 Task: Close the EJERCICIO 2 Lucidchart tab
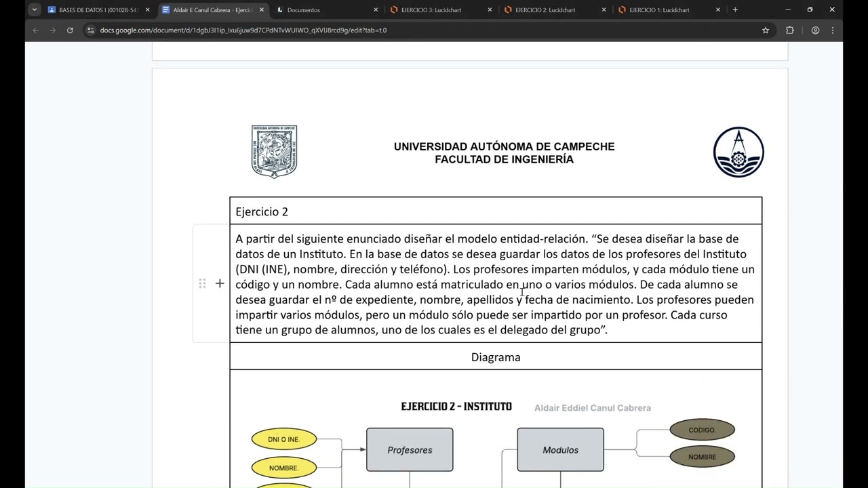click(x=604, y=10)
